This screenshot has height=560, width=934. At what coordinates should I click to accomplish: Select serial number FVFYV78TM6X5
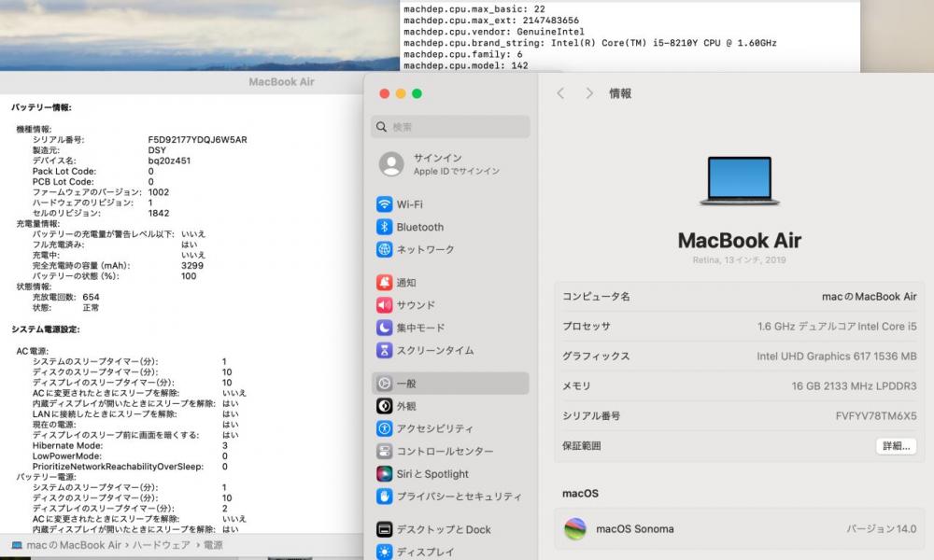876,416
